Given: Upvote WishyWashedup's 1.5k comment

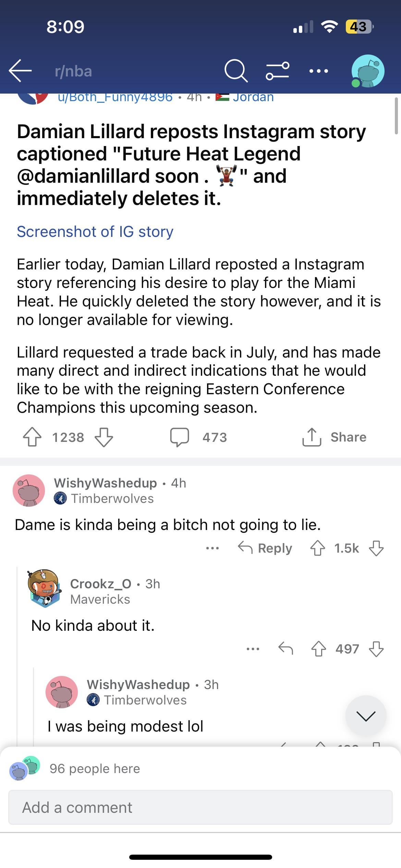Looking at the screenshot, I should point(318,548).
